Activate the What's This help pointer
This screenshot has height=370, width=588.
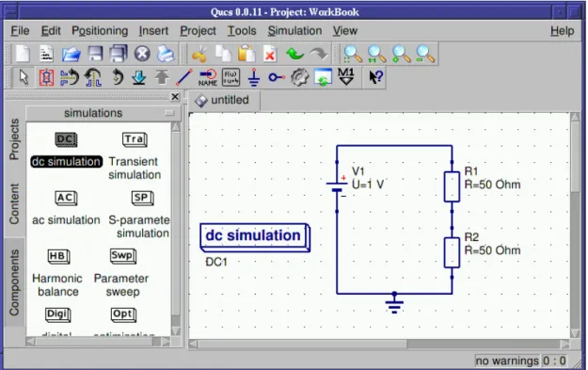[x=375, y=78]
